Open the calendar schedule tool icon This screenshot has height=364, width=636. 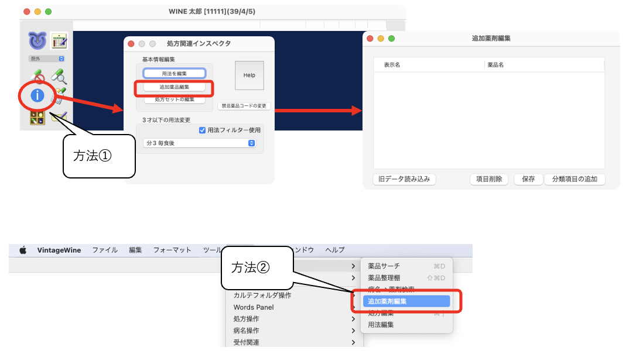pos(58,41)
